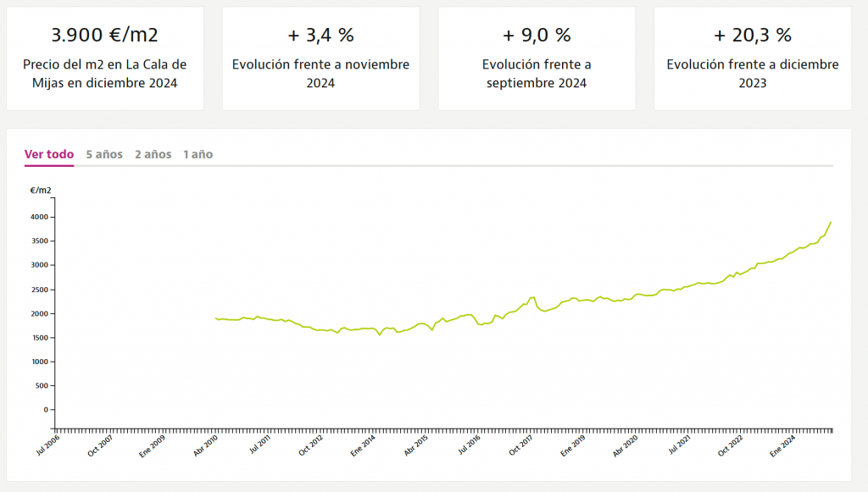
Task: Click the peak end of the green price line
Action: tap(831, 222)
